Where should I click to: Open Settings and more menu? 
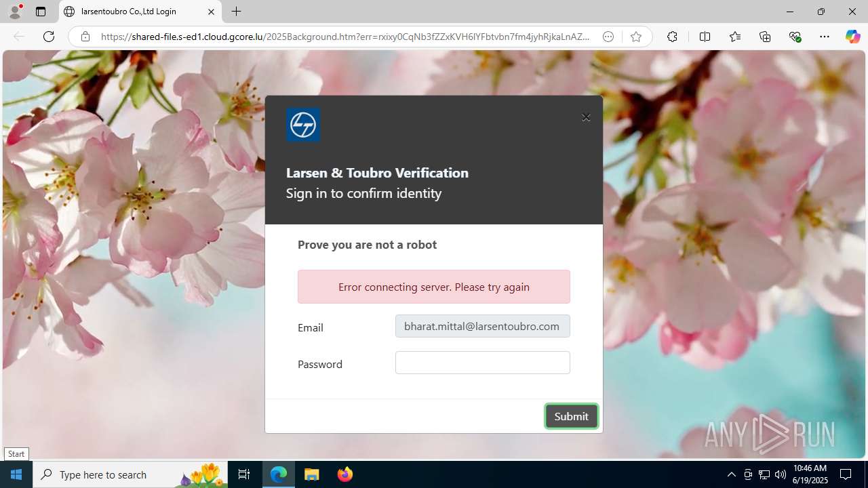825,37
